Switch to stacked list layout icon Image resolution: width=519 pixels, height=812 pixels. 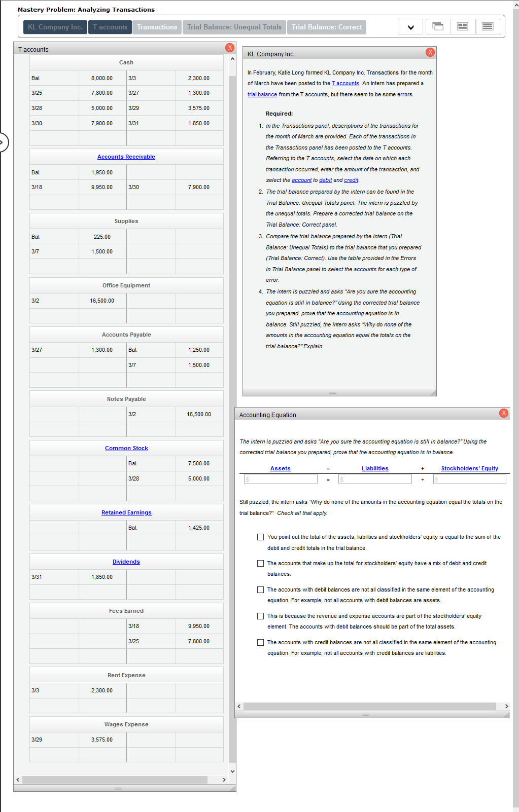488,26
